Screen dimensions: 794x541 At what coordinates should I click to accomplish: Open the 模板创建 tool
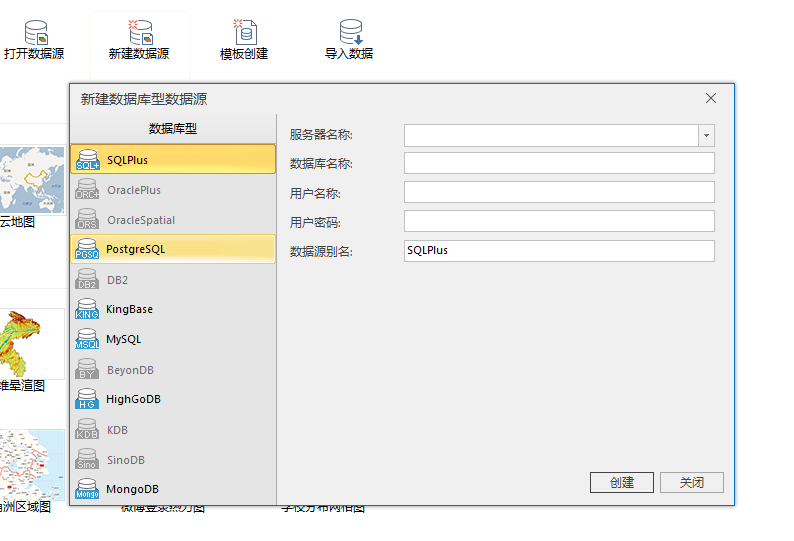245,32
